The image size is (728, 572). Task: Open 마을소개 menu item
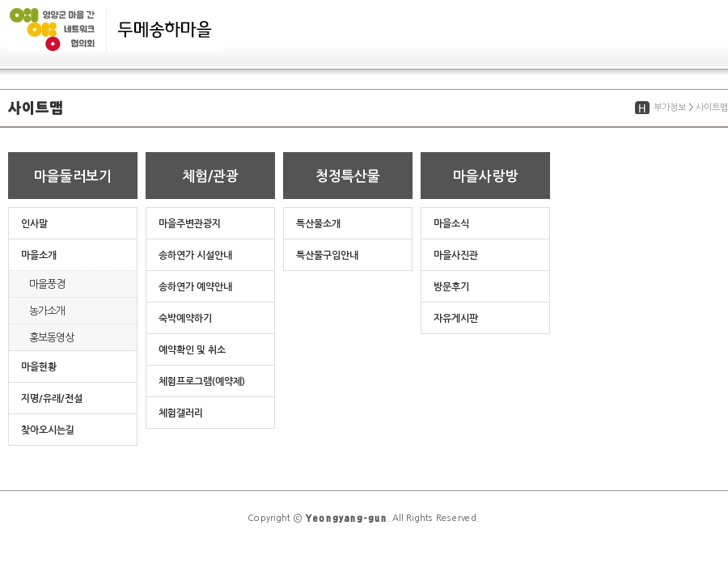(x=73, y=255)
